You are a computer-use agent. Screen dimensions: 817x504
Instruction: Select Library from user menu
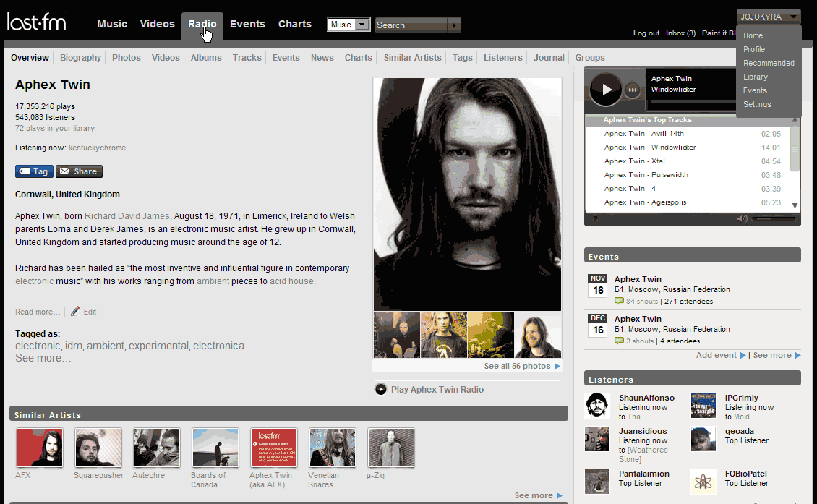click(x=756, y=77)
